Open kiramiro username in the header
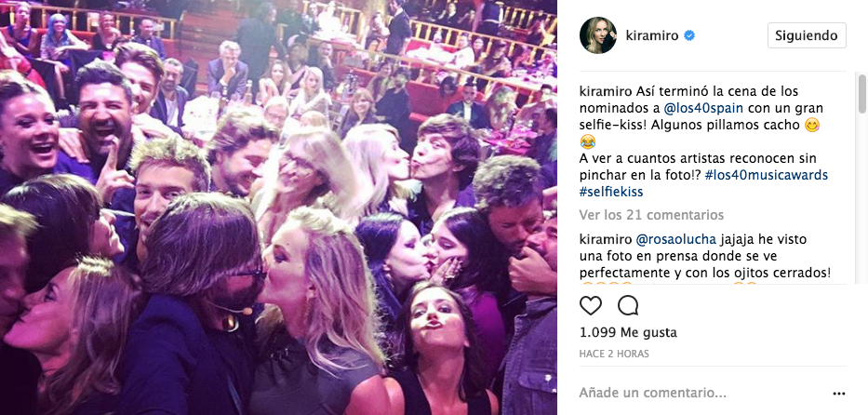Image resolution: width=868 pixels, height=415 pixels. [653, 36]
